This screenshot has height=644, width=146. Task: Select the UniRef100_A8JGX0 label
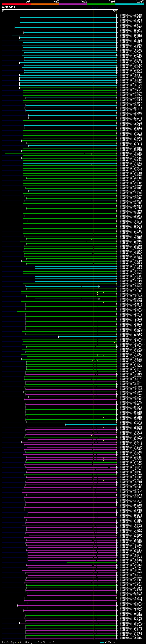coord(131,359)
